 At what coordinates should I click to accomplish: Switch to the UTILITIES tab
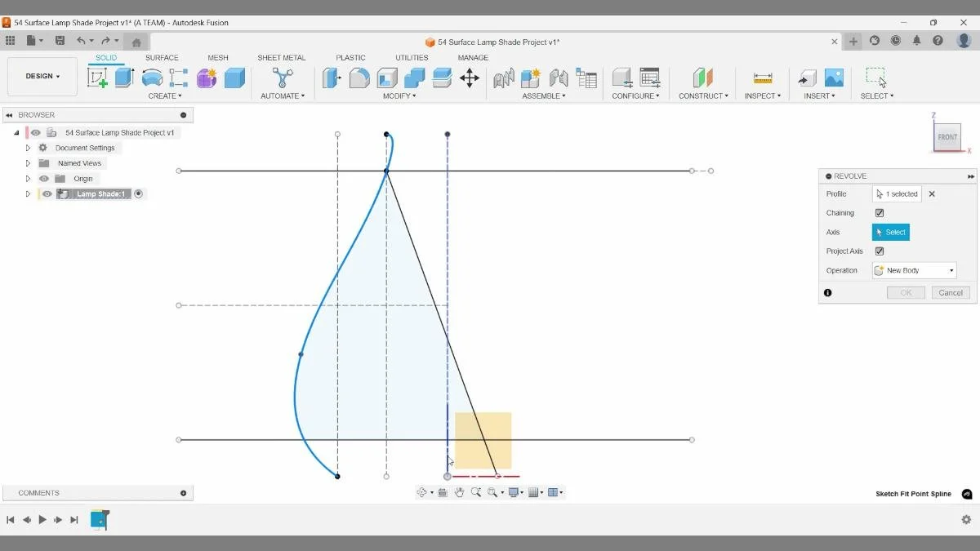(412, 58)
